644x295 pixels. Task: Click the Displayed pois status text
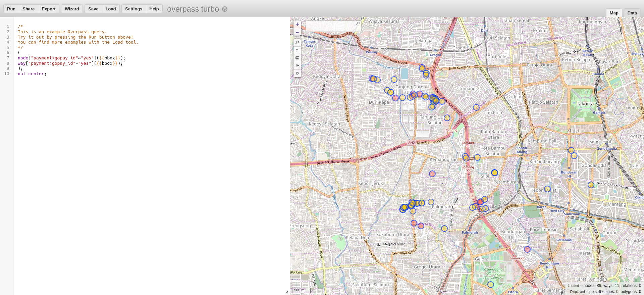point(605,292)
